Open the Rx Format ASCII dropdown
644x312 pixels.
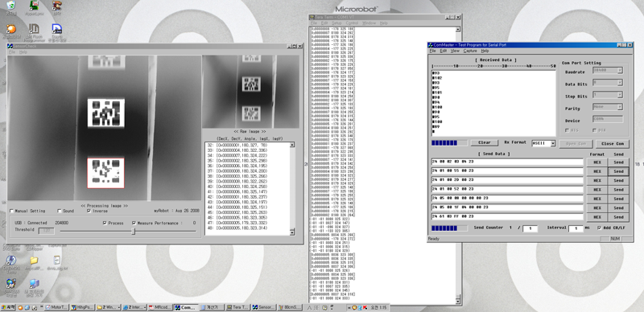[x=552, y=143]
